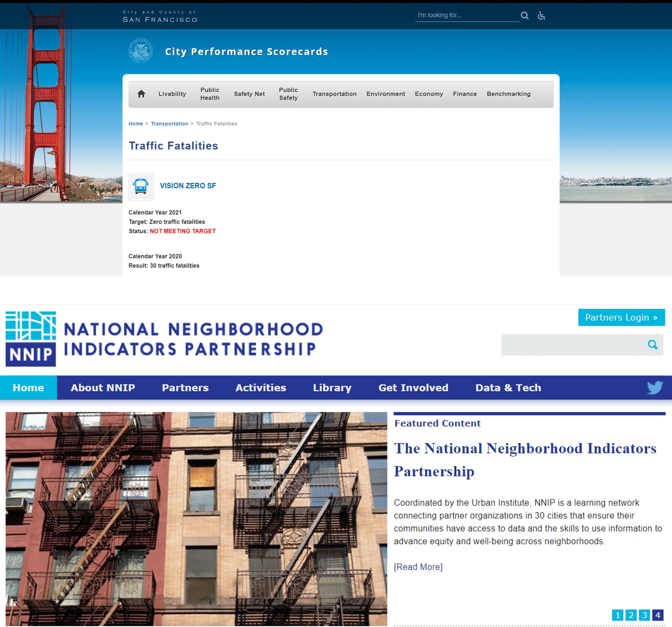Click the San Francisco city seal logo

tap(141, 51)
